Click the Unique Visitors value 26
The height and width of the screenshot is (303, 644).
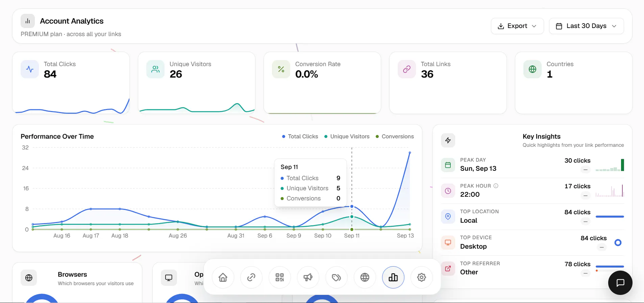coord(176,74)
